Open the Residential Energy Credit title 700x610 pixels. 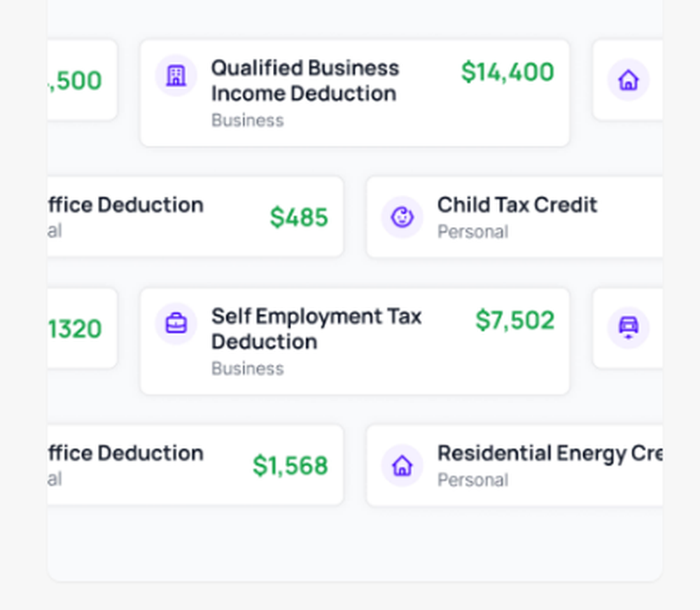click(x=549, y=453)
